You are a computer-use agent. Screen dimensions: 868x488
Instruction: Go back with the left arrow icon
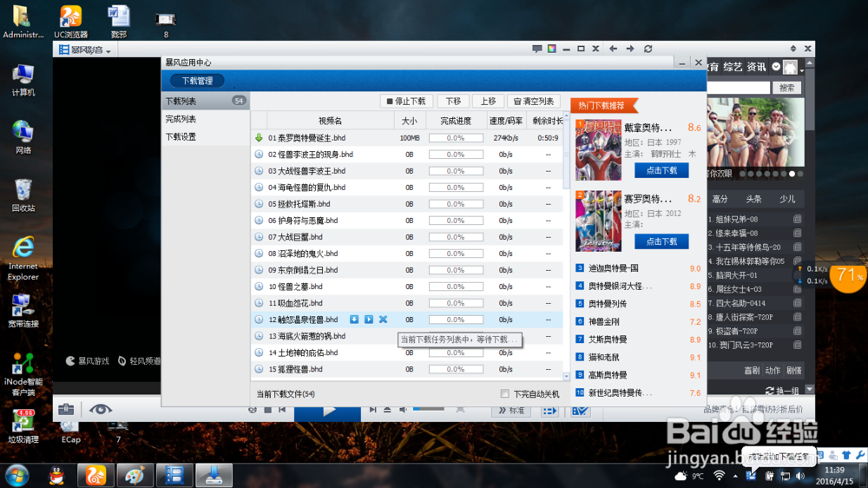[614, 49]
